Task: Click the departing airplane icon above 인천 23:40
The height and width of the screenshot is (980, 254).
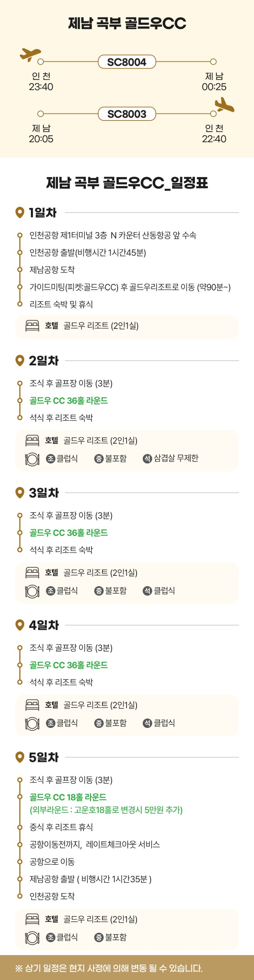Action: [x=30, y=54]
